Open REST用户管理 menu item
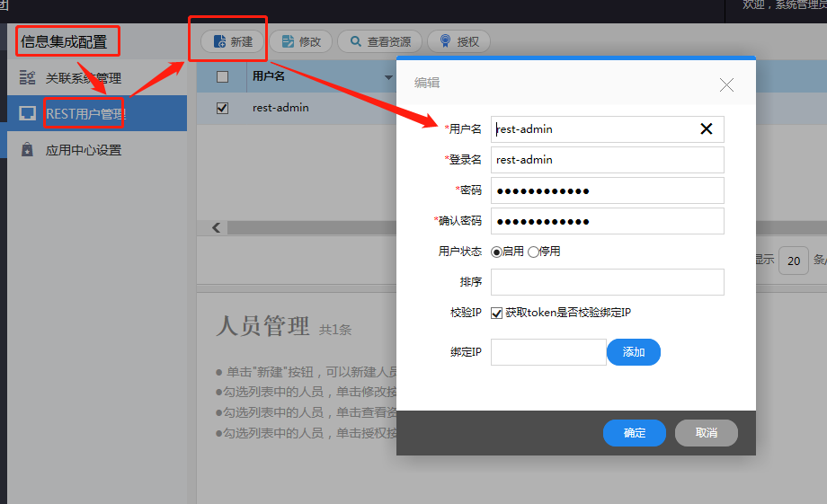827x504 pixels. (x=97, y=113)
